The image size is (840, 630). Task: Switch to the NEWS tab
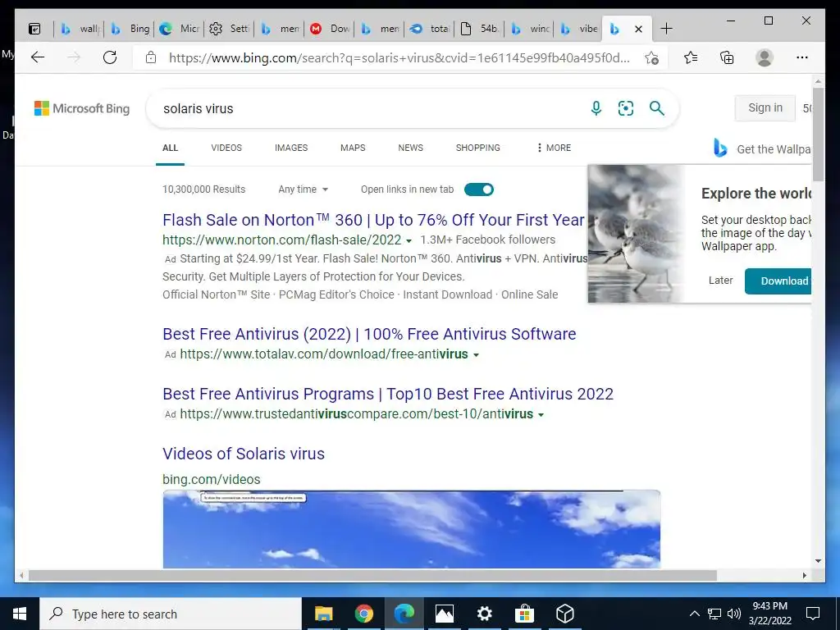(x=410, y=148)
